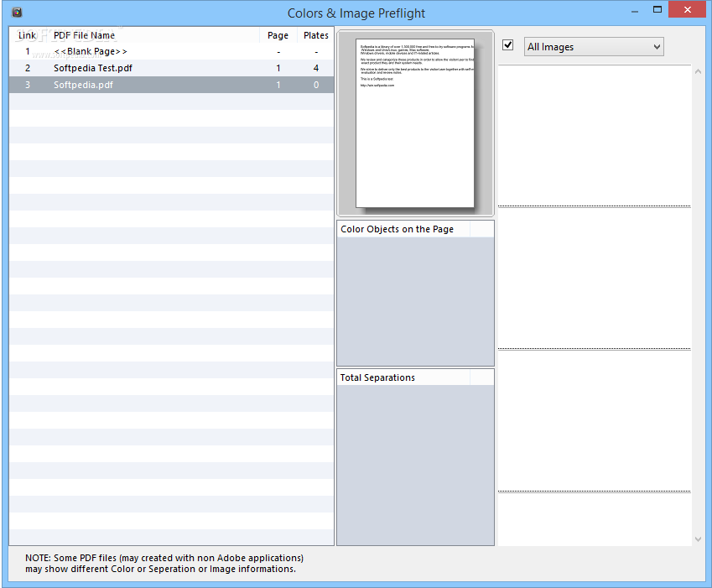
Task: Select the Softpedia.pdf row
Action: tap(171, 85)
